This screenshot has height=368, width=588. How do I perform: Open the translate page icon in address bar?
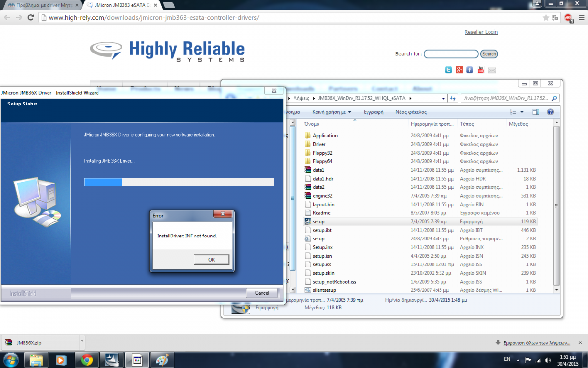(x=556, y=17)
